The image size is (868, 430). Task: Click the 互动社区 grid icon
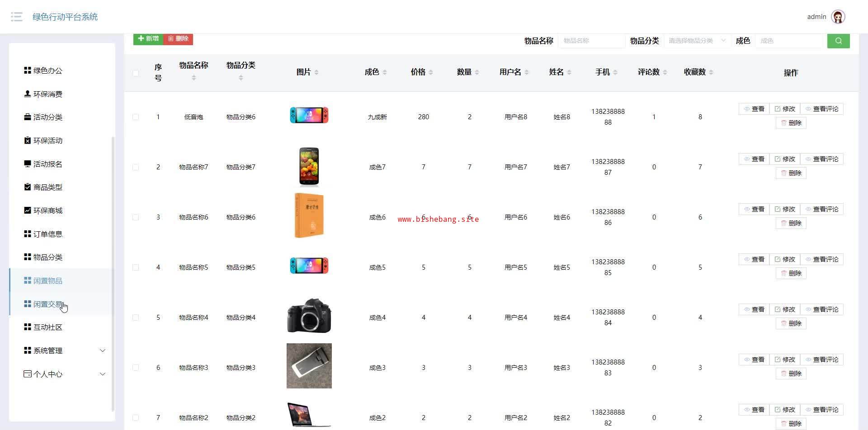coord(27,327)
